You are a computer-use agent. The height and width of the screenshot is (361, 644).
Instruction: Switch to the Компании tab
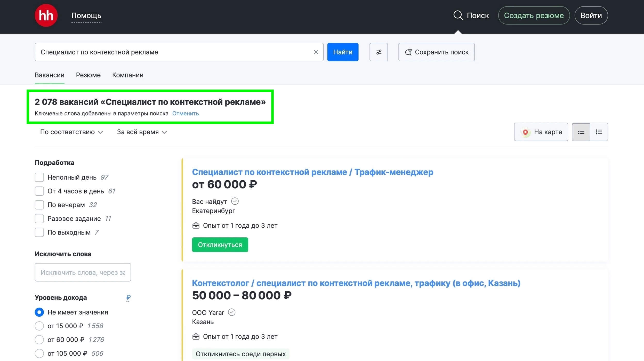point(128,75)
